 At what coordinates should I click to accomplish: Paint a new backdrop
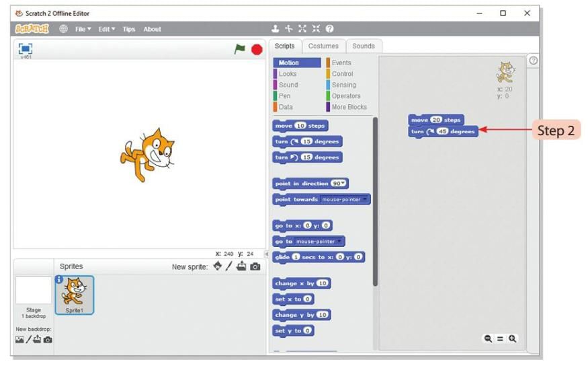point(28,340)
